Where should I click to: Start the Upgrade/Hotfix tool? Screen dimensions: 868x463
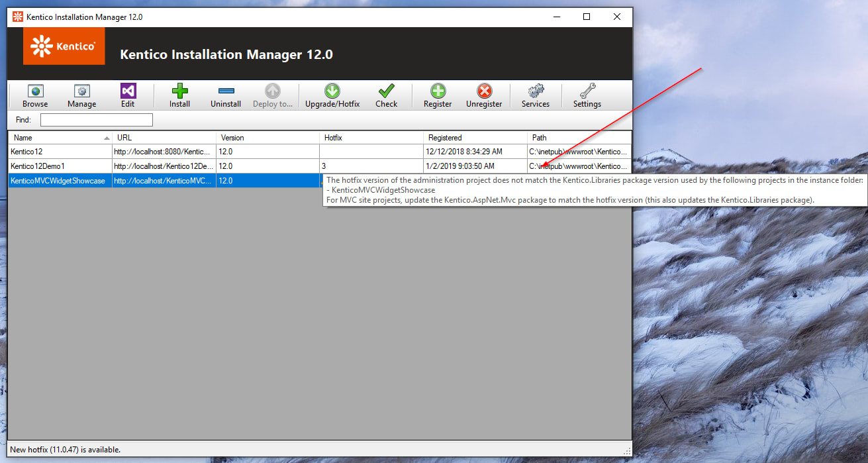pyautogui.click(x=332, y=96)
